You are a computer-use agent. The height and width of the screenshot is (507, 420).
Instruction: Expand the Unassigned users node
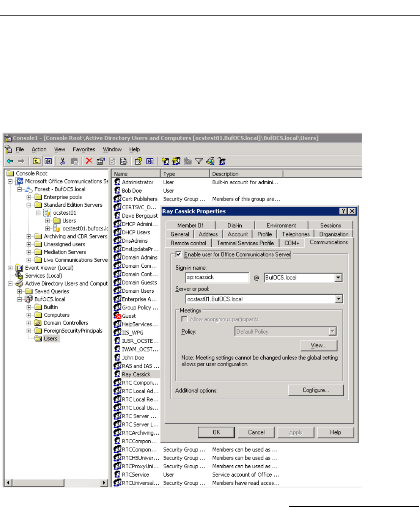tap(29, 244)
